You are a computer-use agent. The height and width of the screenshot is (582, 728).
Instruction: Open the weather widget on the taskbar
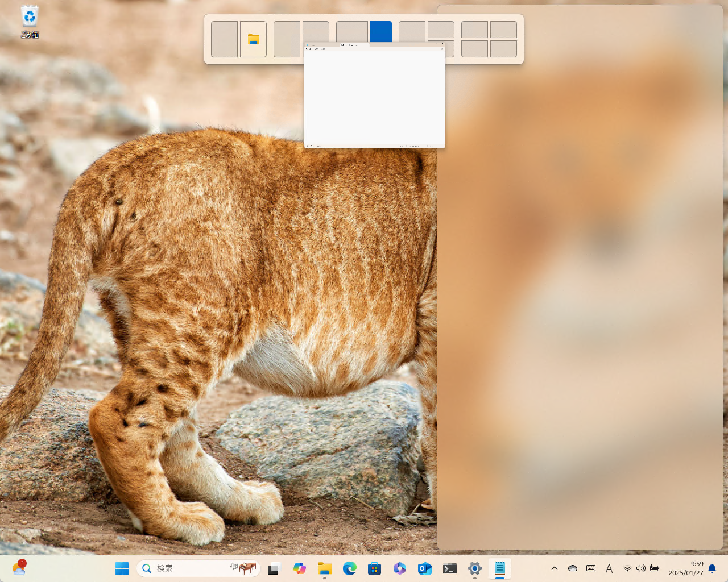pyautogui.click(x=19, y=568)
